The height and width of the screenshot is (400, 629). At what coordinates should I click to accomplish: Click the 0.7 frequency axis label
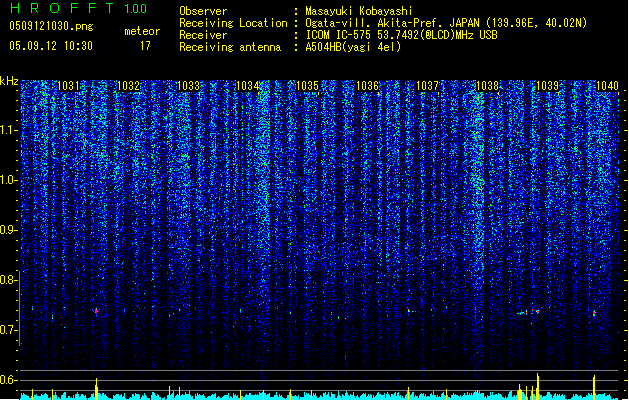[x=8, y=330]
